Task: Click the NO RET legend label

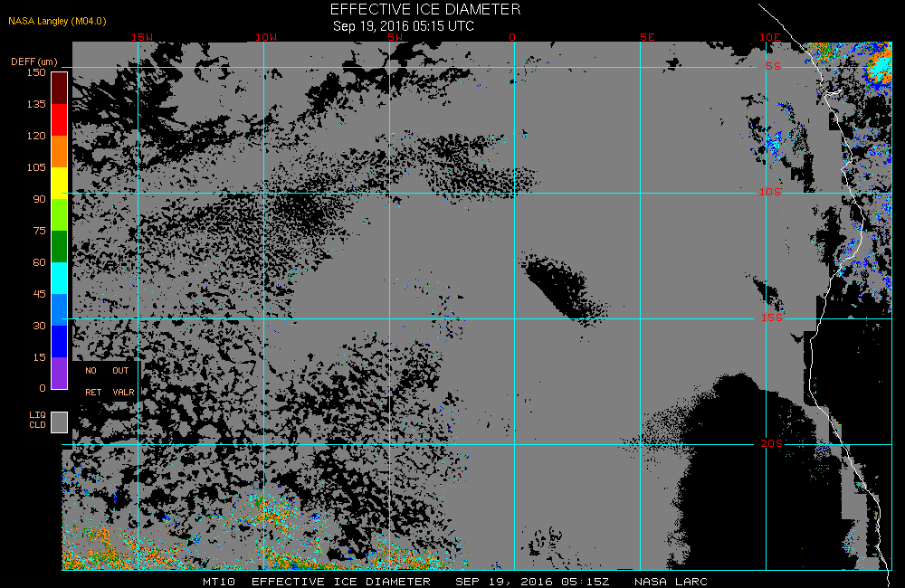Action: tap(93, 382)
